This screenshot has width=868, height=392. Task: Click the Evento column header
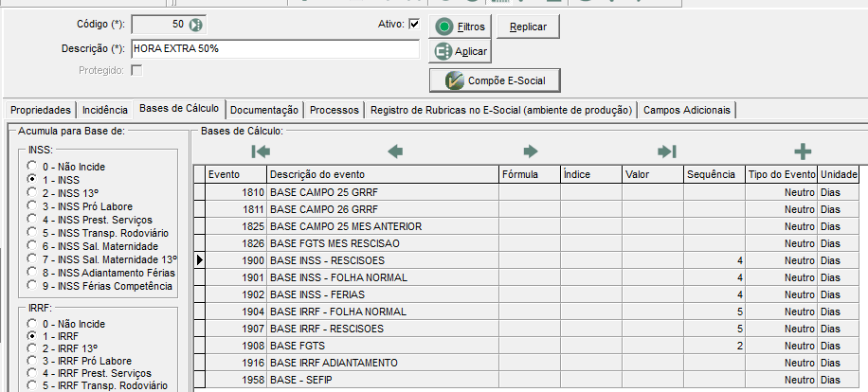point(236,175)
